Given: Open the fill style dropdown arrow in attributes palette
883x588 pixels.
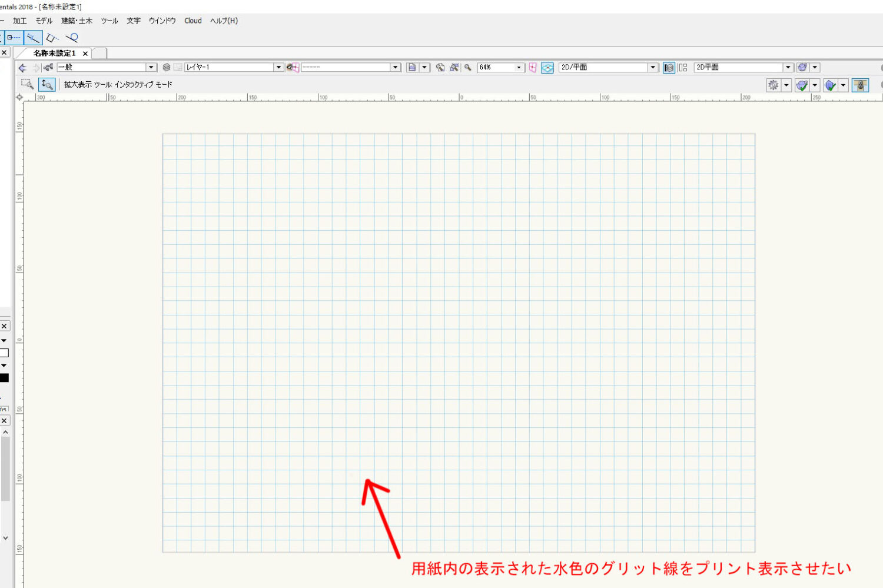Looking at the screenshot, I should [4, 341].
